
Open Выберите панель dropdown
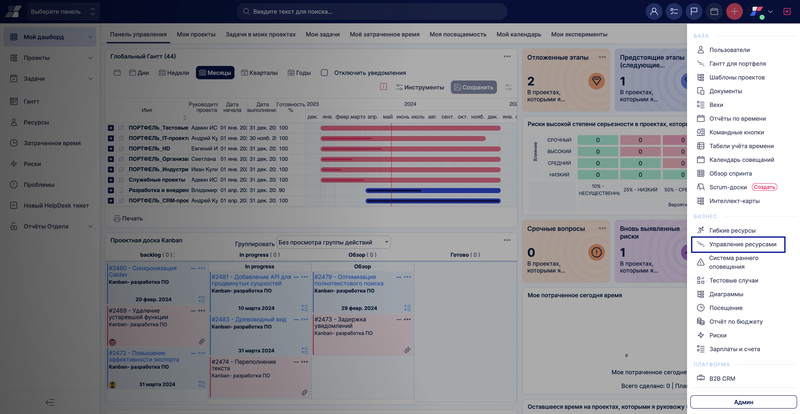[x=62, y=12]
